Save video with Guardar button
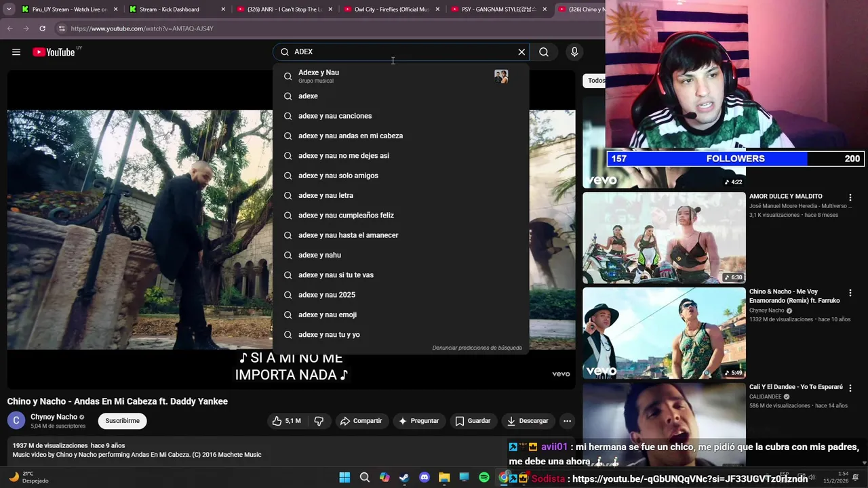868x488 pixels. point(473,421)
